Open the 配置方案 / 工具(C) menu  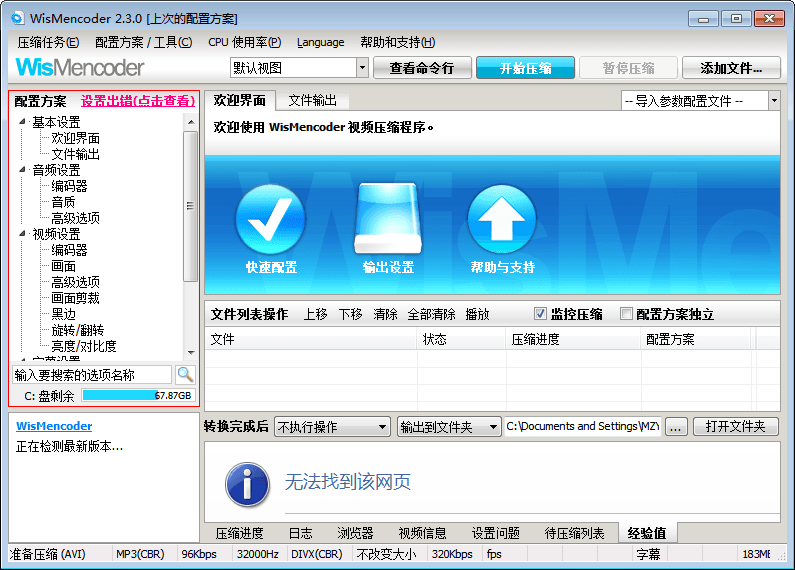(143, 42)
